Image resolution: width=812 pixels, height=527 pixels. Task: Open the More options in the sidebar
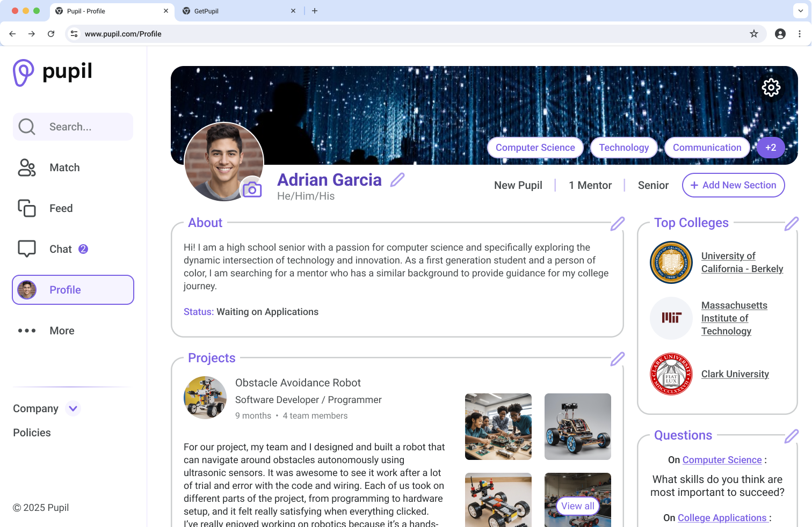(x=62, y=331)
